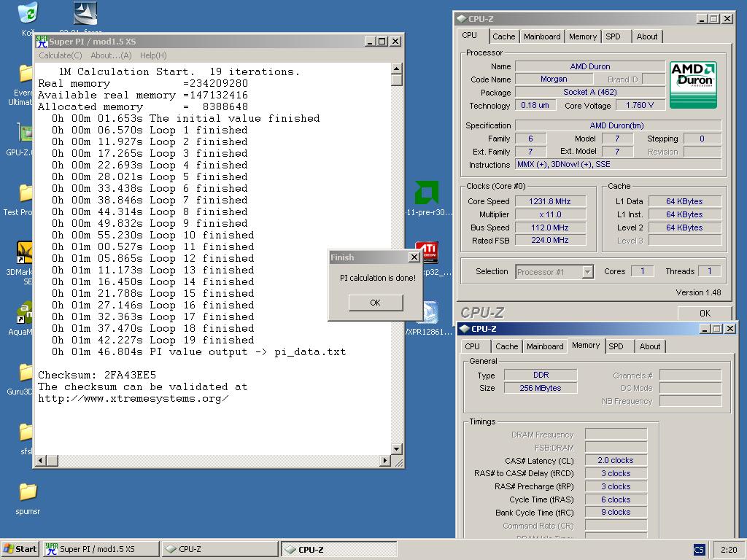The width and height of the screenshot is (747, 560).
Task: Activate the first CPU-Z taskbar button
Action: click(x=220, y=549)
